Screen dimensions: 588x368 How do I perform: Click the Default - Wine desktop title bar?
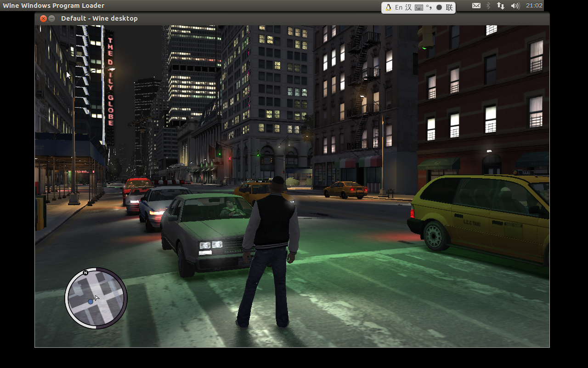tap(292, 18)
